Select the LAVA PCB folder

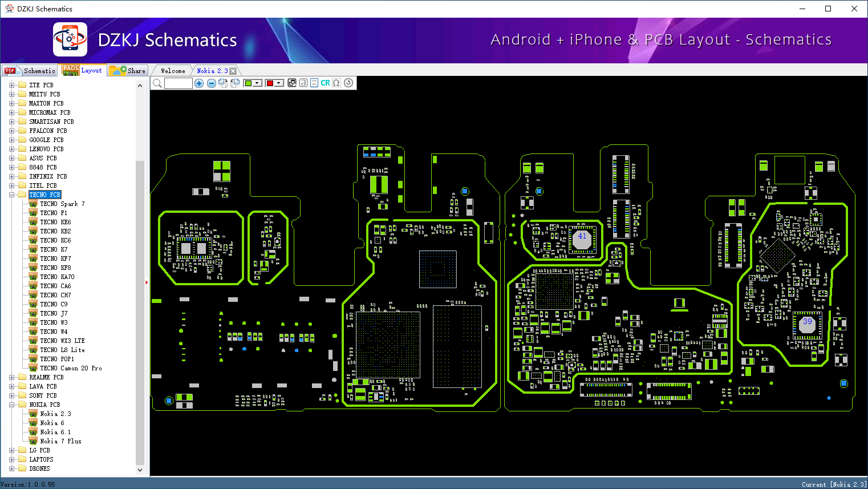coord(43,386)
